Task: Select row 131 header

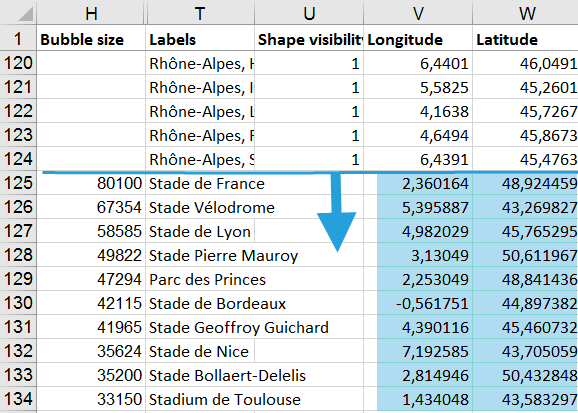Action: pyautogui.click(x=18, y=327)
